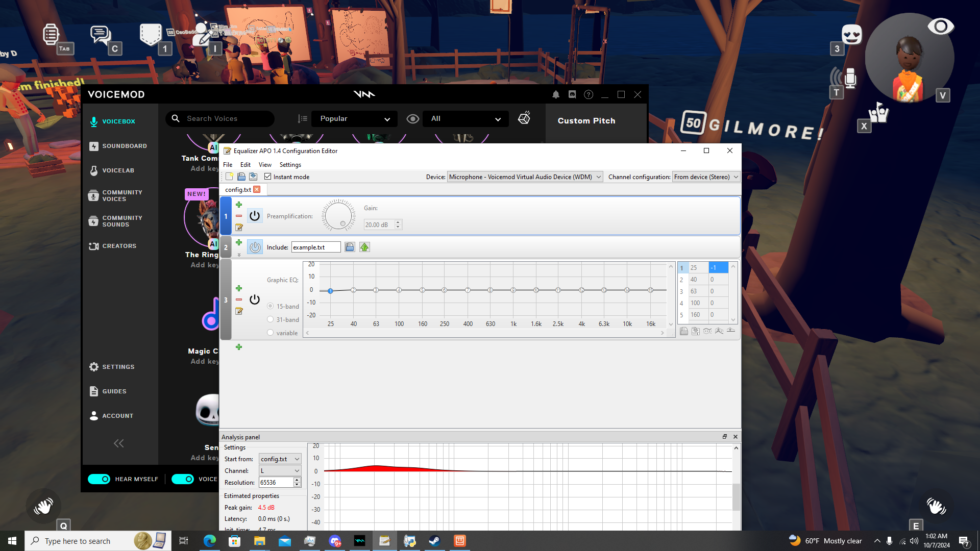Open the Popular sort dropdown in Voicemod
The height and width of the screenshot is (551, 980).
pyautogui.click(x=354, y=118)
